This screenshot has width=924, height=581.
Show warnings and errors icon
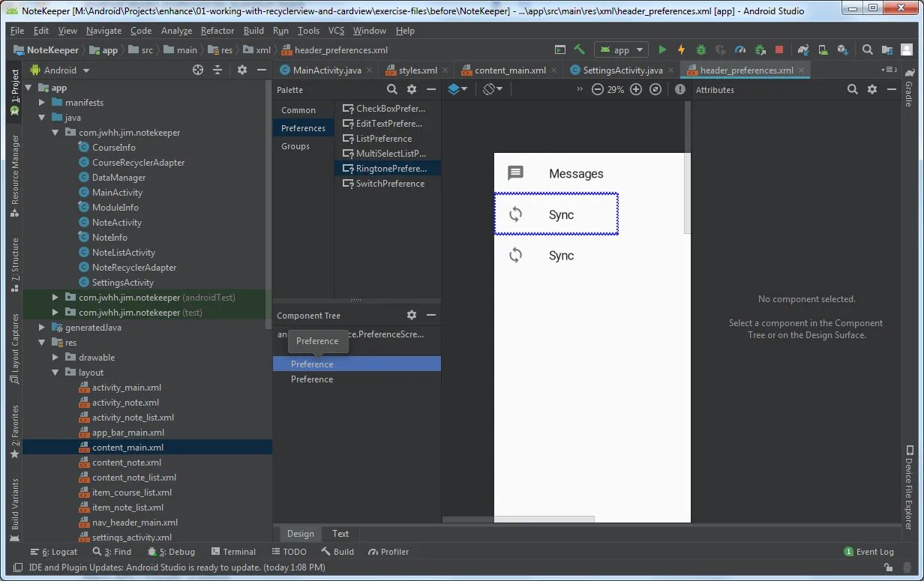pyautogui.click(x=679, y=89)
